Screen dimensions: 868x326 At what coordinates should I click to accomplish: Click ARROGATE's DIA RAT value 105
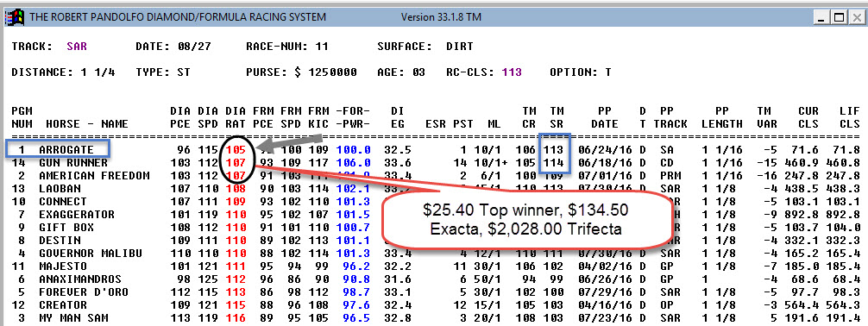tap(236, 150)
